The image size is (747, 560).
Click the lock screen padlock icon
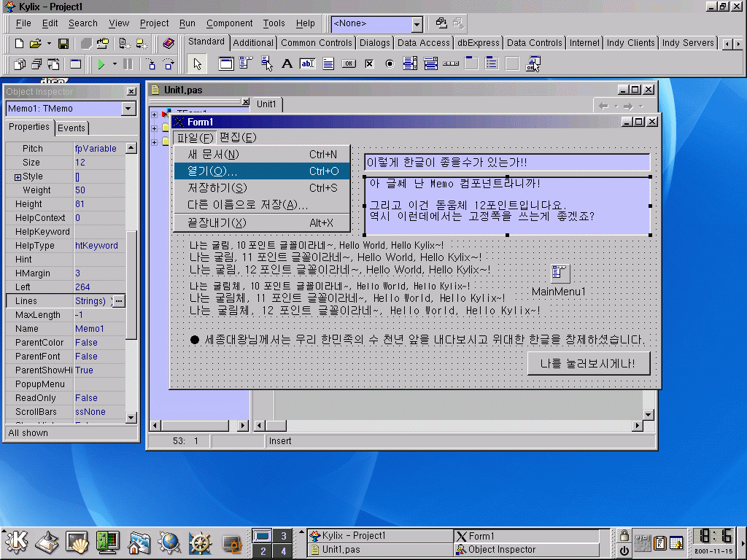tap(624, 536)
